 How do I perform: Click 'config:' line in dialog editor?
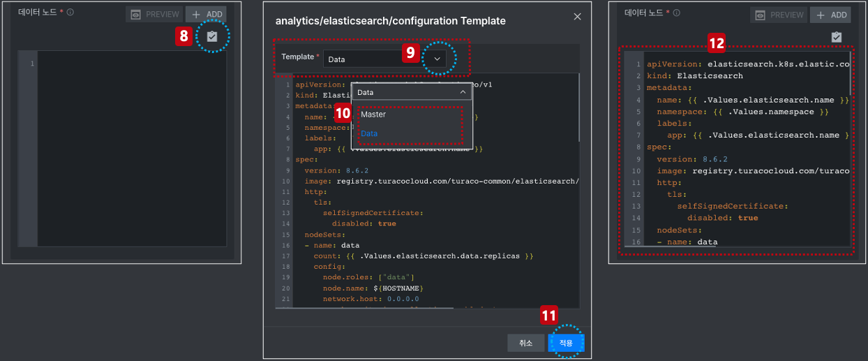click(x=329, y=267)
